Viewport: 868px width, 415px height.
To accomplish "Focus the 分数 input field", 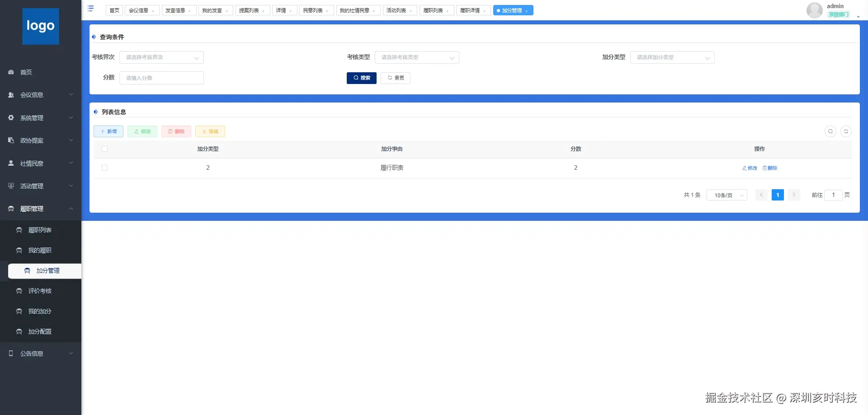I will click(161, 78).
